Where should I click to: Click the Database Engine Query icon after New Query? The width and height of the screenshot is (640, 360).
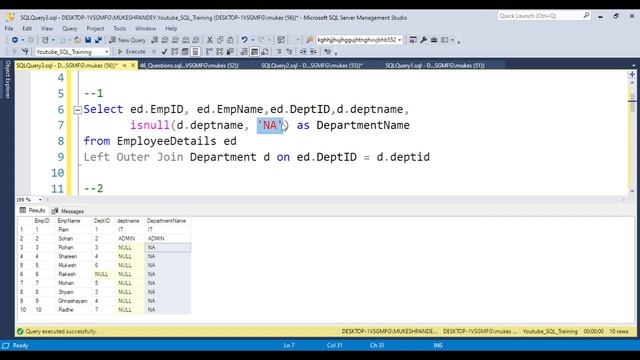click(155, 40)
